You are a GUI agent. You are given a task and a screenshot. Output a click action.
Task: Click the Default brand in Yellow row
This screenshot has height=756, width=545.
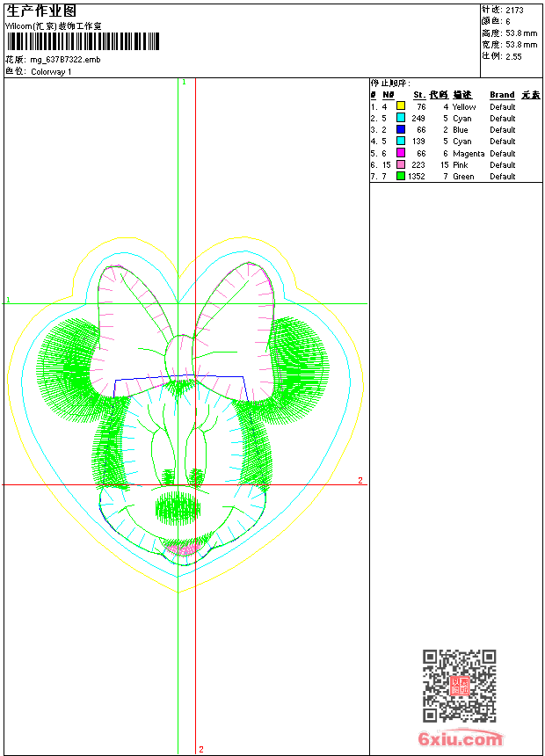[x=503, y=107]
